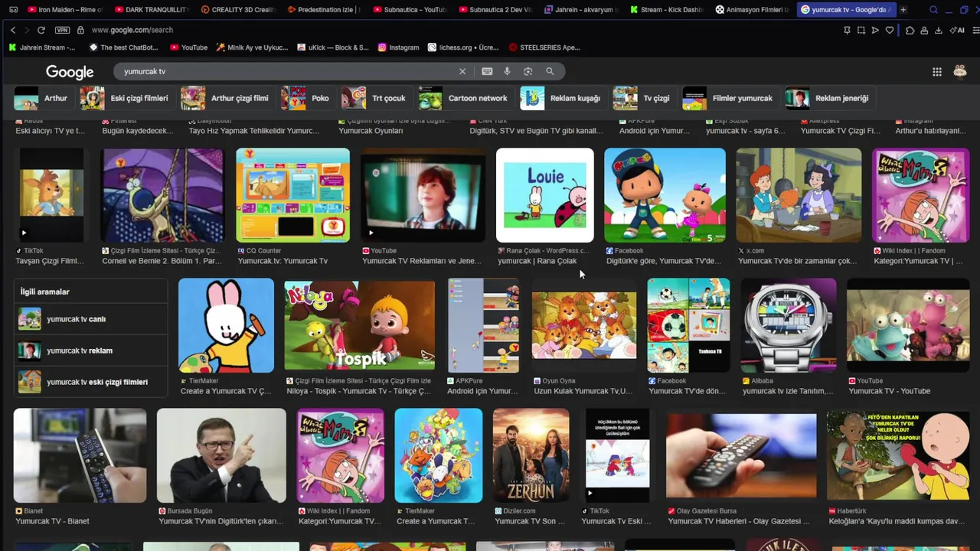
Task: Open the lichess.org bookmark
Action: (463, 47)
